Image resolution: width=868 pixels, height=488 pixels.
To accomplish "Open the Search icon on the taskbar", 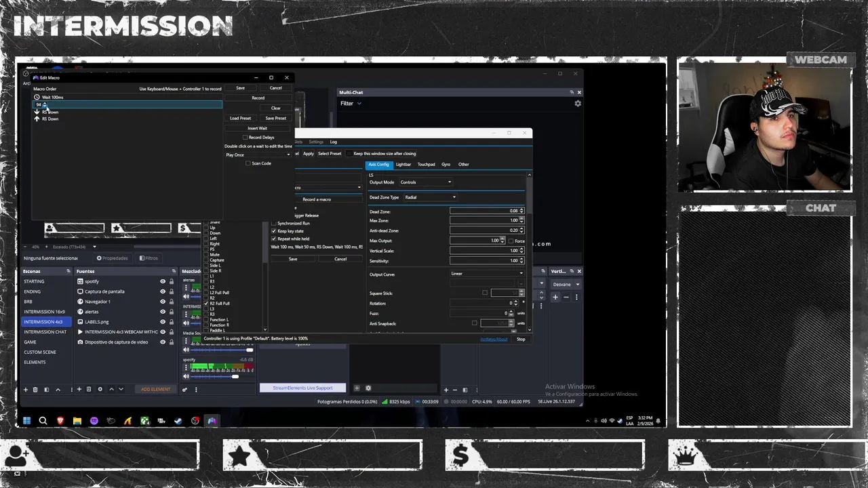I will click(x=43, y=421).
